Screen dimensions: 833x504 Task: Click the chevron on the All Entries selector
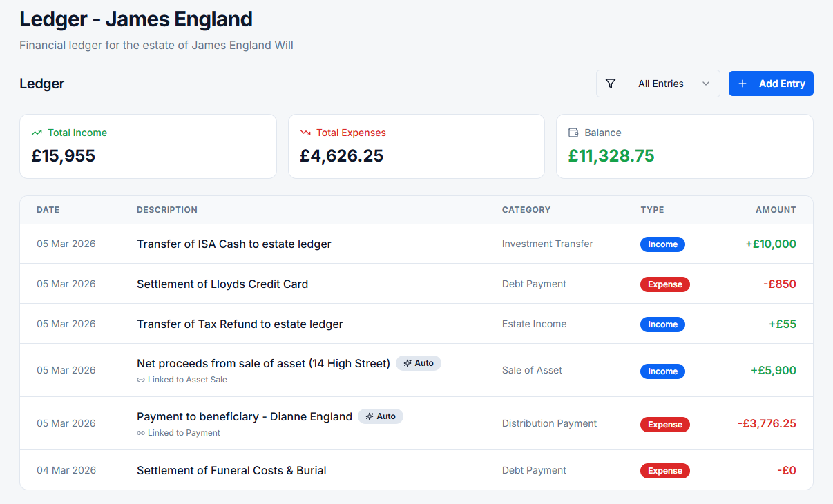706,83
